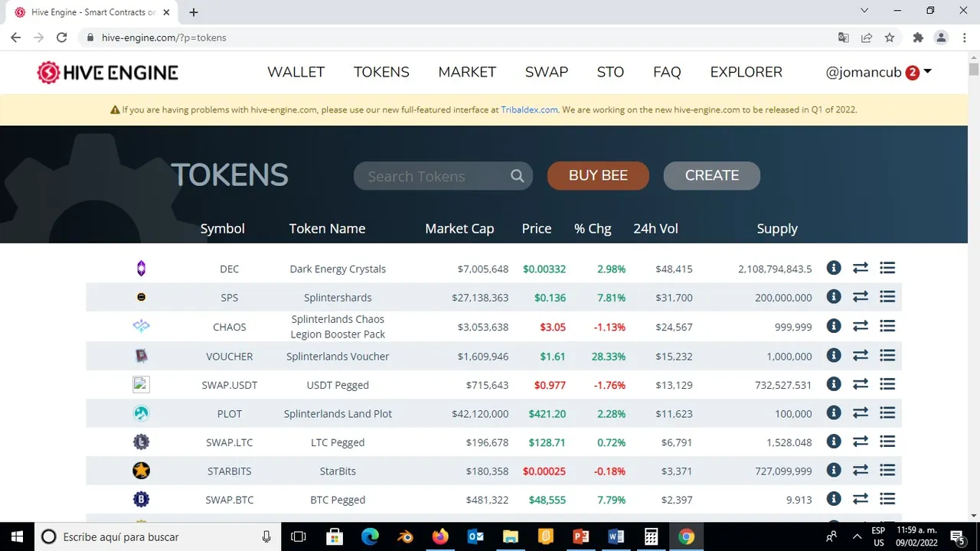The image size is (980, 551).
Task: Click trade arrows in STARBITS row
Action: click(861, 471)
